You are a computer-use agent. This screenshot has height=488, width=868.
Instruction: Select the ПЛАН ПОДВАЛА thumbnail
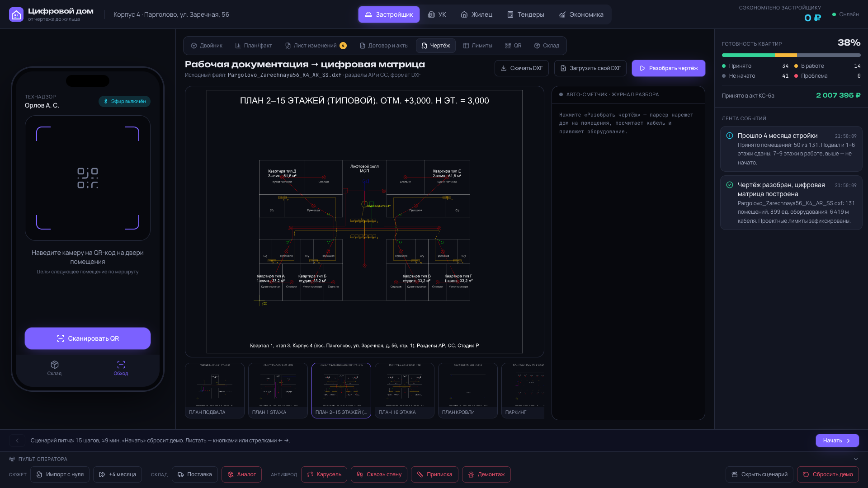coord(215,390)
